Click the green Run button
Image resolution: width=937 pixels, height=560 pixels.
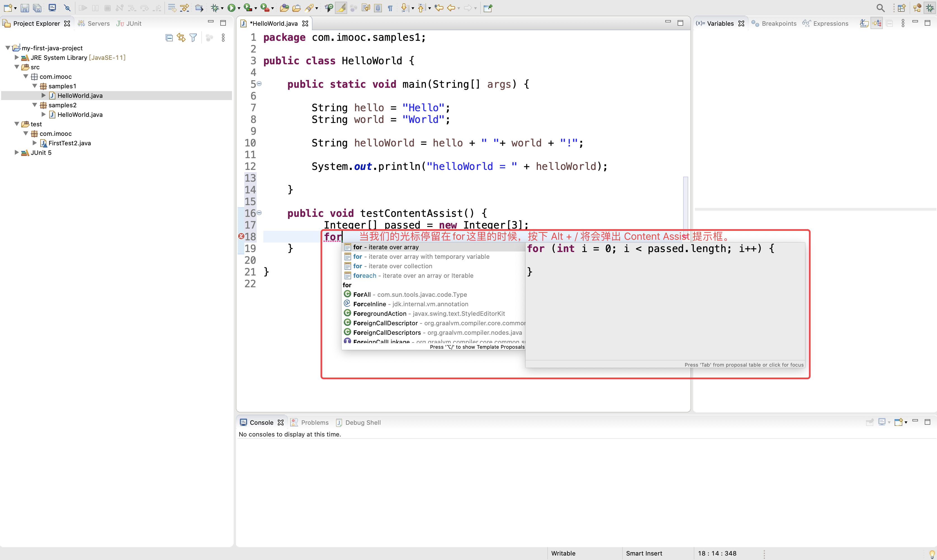231,8
